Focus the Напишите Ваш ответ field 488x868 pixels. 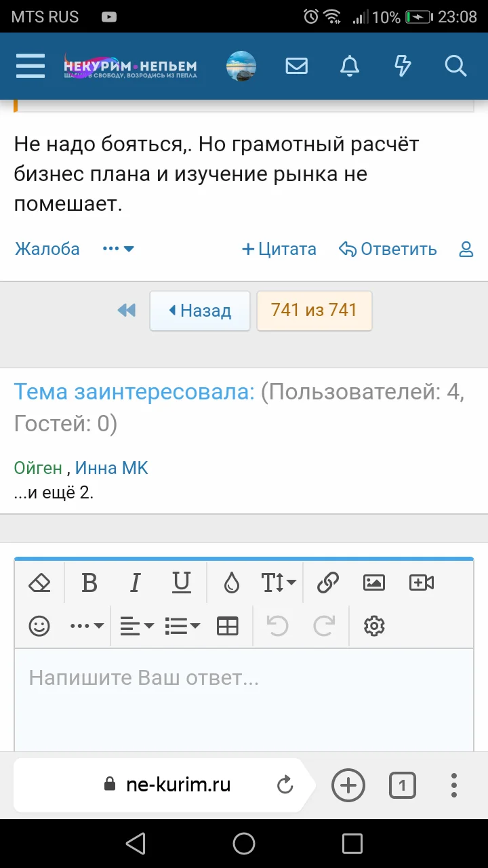coord(244,698)
